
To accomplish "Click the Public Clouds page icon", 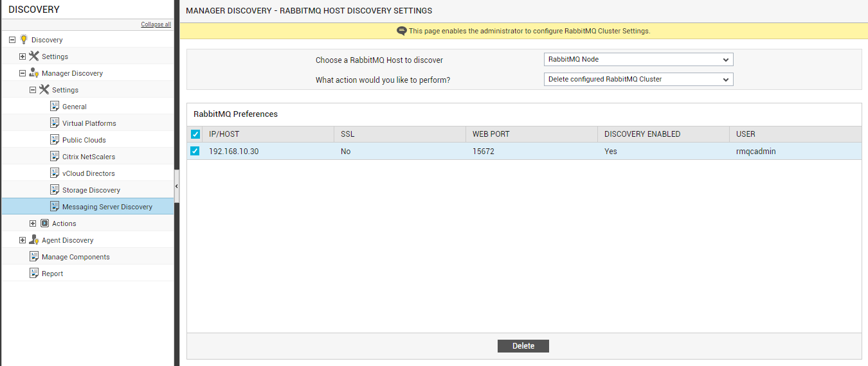I will click(x=55, y=139).
